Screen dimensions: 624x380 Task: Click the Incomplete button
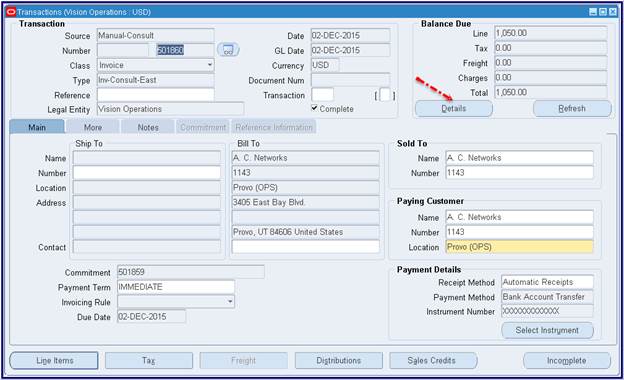[567, 361]
